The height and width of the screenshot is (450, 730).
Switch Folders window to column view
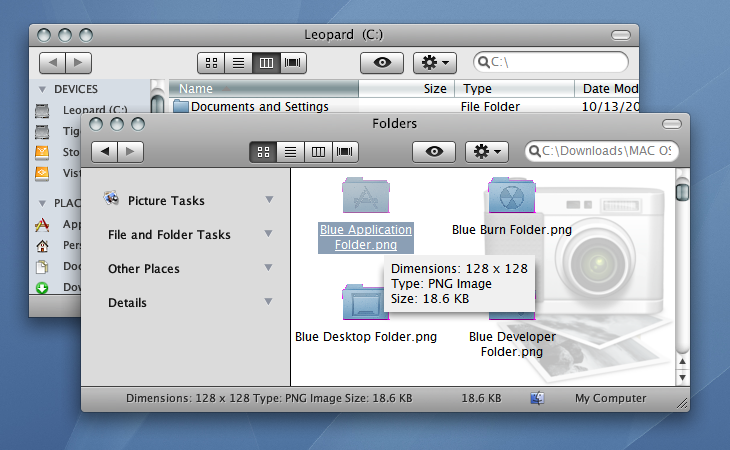pos(318,152)
